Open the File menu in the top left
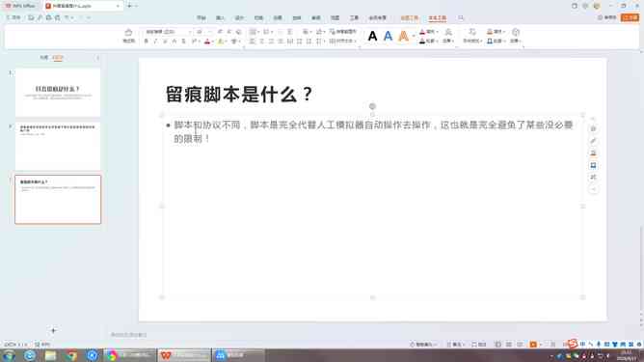This screenshot has width=644, height=362. [13, 17]
